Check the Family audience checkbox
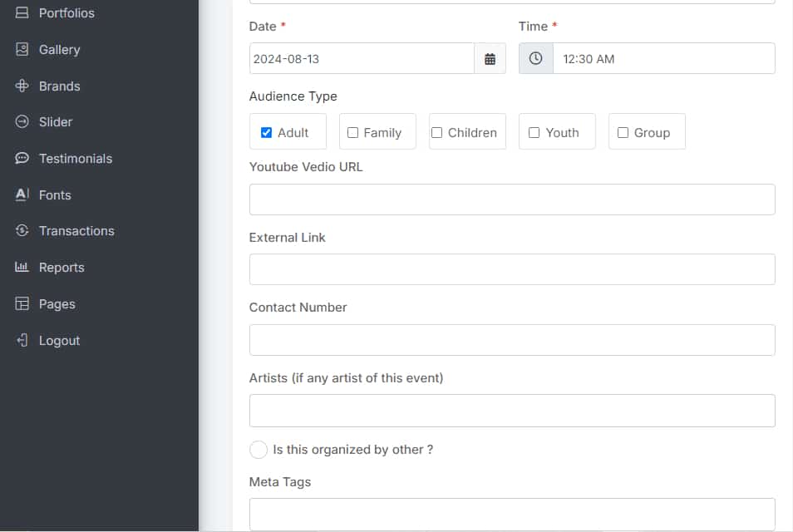Image resolution: width=793 pixels, height=532 pixels. tap(352, 132)
